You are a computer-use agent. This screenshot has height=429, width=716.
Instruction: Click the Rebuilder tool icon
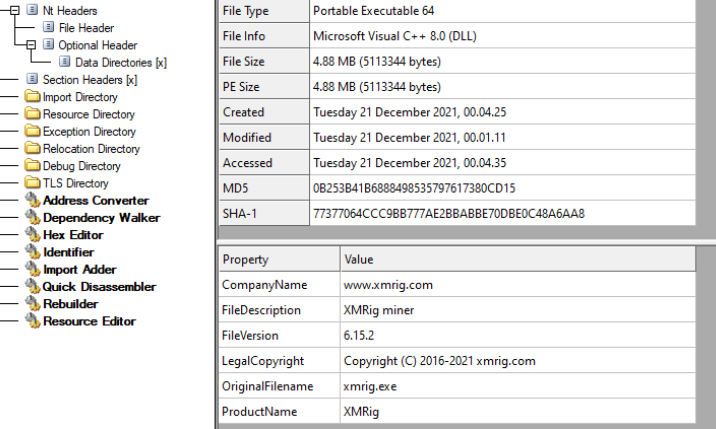tap(32, 304)
